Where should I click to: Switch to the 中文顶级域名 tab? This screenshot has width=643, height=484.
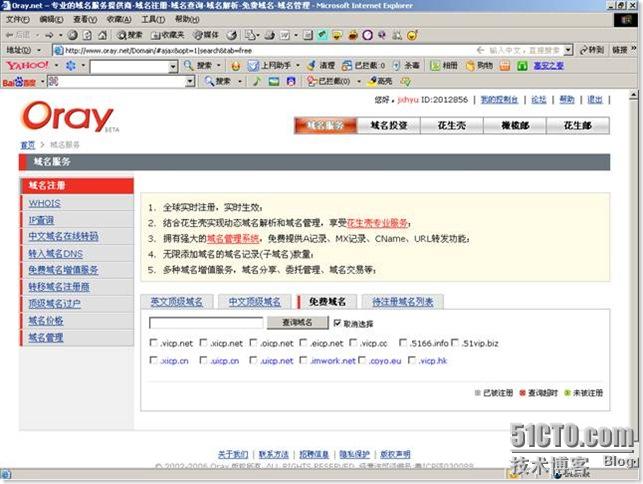pyautogui.click(x=255, y=302)
